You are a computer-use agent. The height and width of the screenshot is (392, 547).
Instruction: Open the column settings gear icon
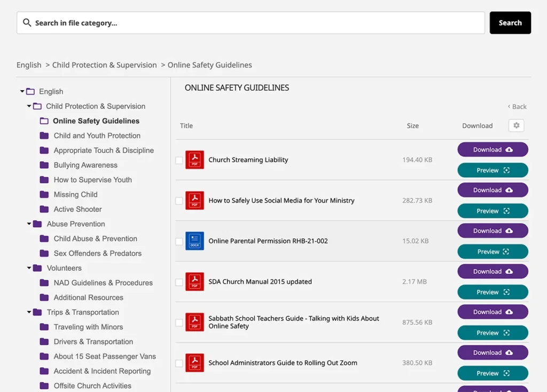click(x=516, y=126)
